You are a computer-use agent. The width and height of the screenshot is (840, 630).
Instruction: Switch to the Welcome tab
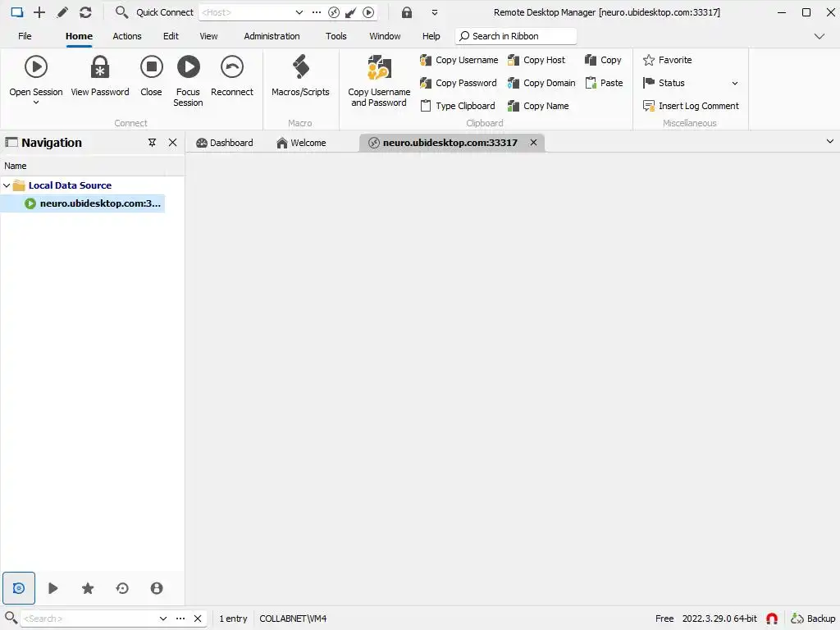tap(302, 143)
